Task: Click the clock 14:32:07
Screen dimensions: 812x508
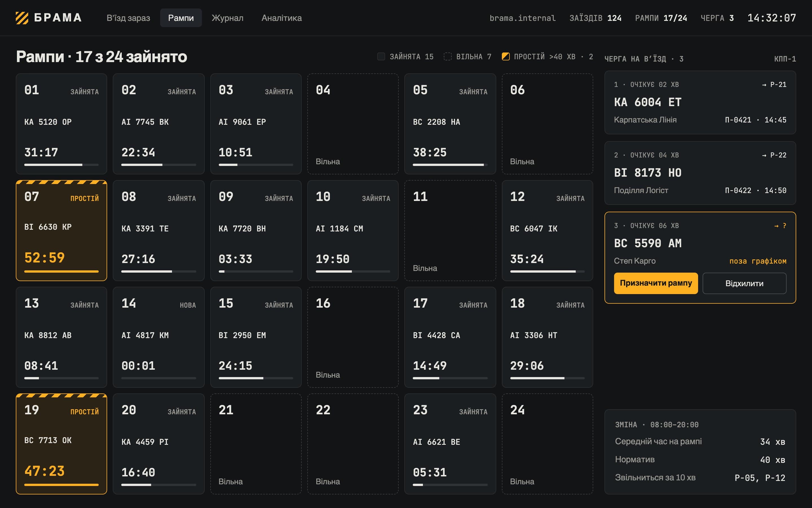Action: pos(771,18)
